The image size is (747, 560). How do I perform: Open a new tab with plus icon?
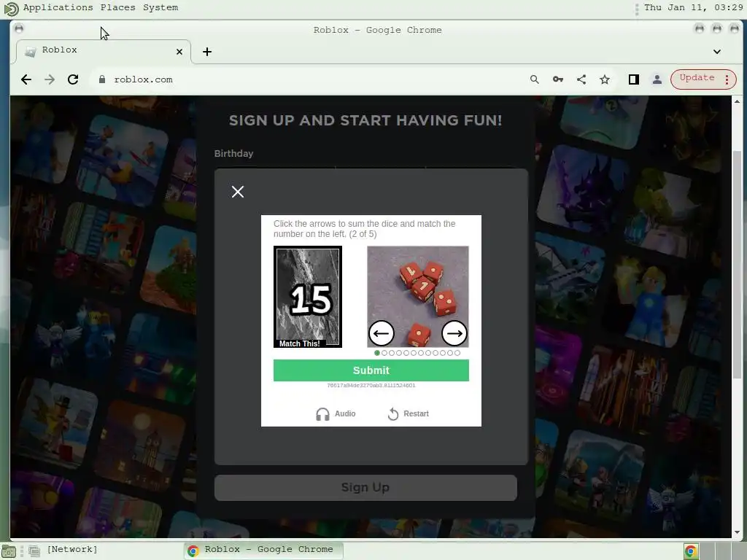point(207,52)
